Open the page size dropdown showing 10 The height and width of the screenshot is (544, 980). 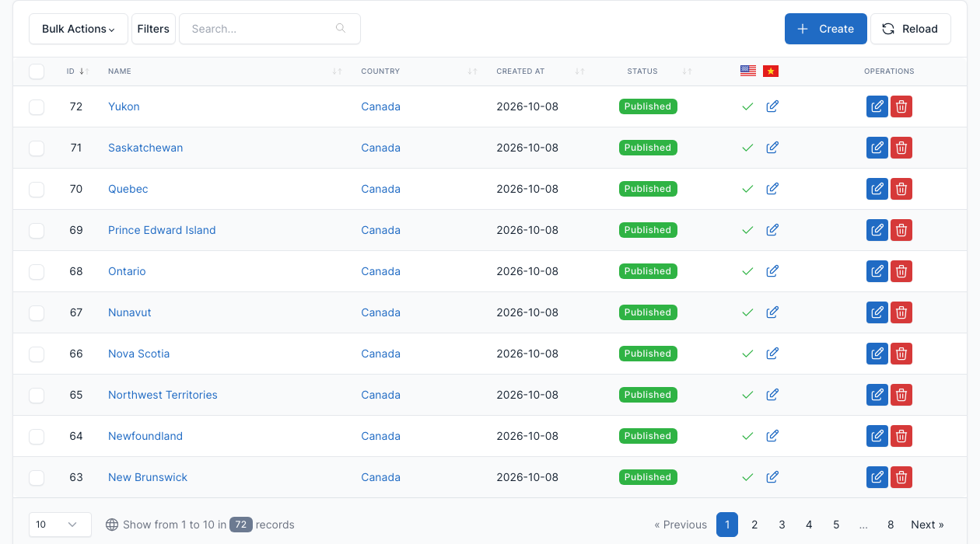pyautogui.click(x=60, y=525)
